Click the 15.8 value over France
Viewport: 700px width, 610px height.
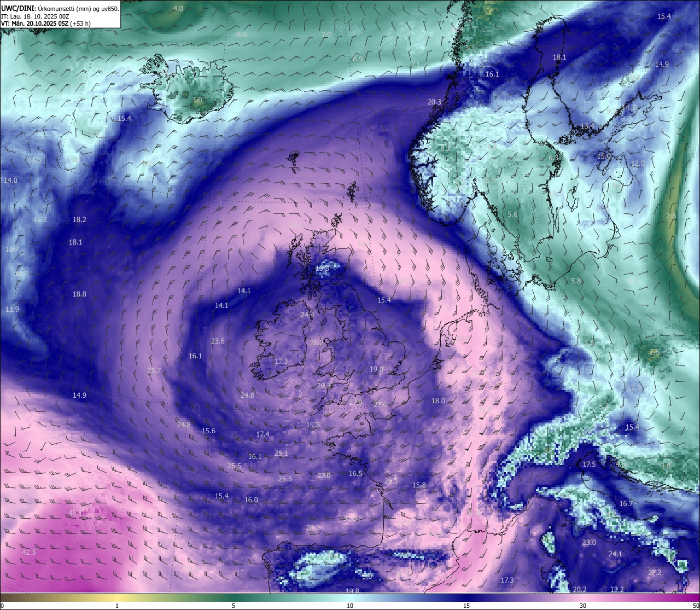(419, 485)
